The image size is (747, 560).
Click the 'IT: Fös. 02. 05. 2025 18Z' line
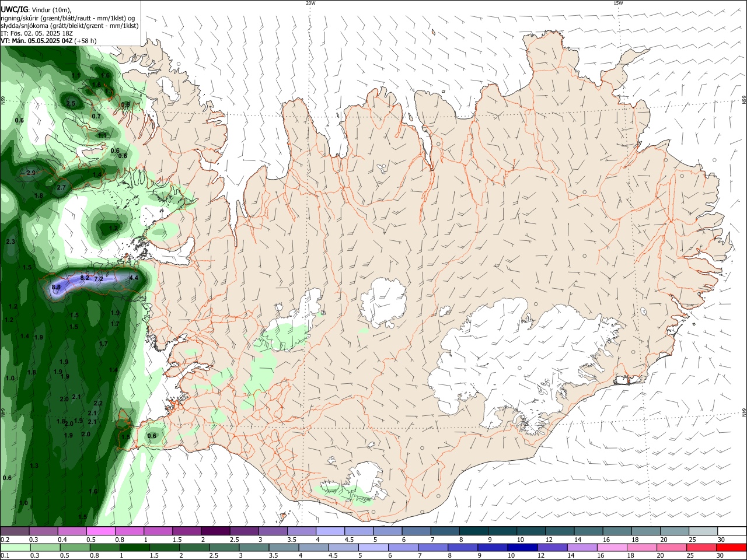click(x=37, y=33)
